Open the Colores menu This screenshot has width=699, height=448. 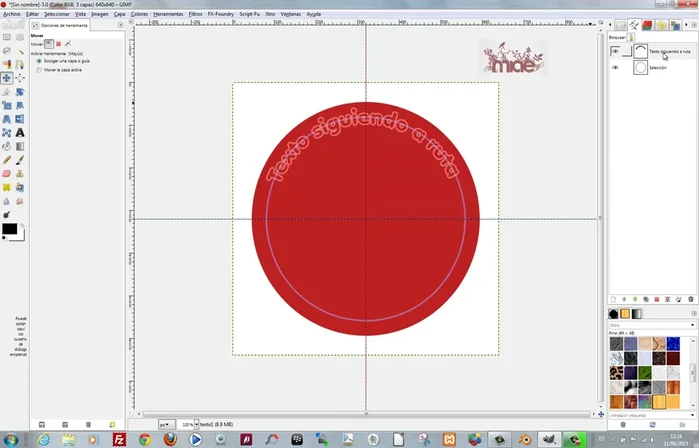[139, 15]
